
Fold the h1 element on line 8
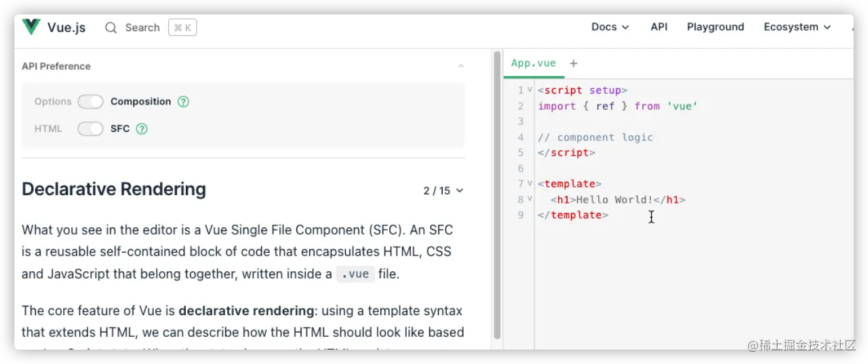[530, 199]
